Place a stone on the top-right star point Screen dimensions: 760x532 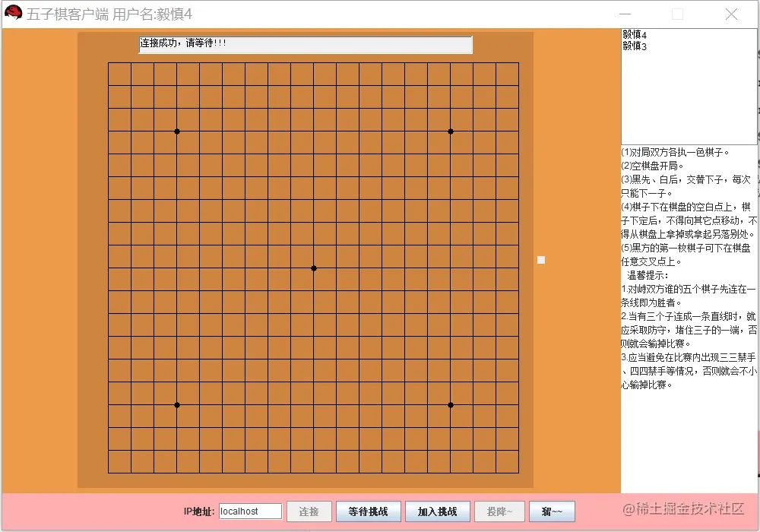(x=451, y=131)
